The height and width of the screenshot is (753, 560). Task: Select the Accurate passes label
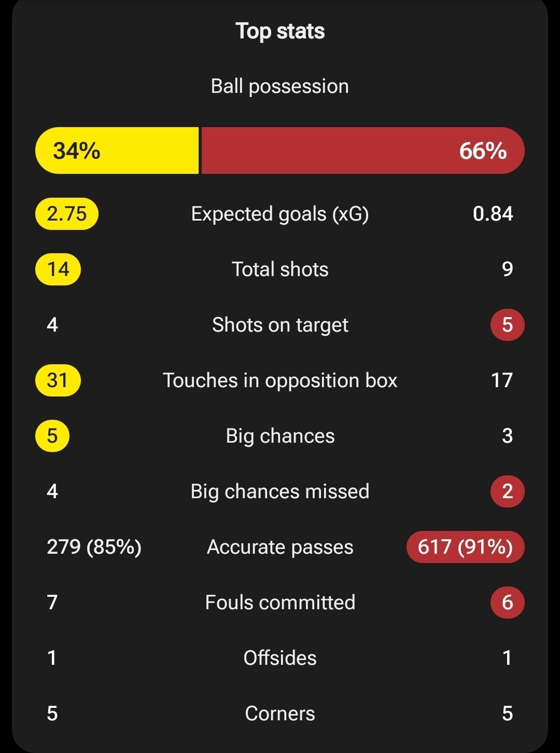point(280,547)
